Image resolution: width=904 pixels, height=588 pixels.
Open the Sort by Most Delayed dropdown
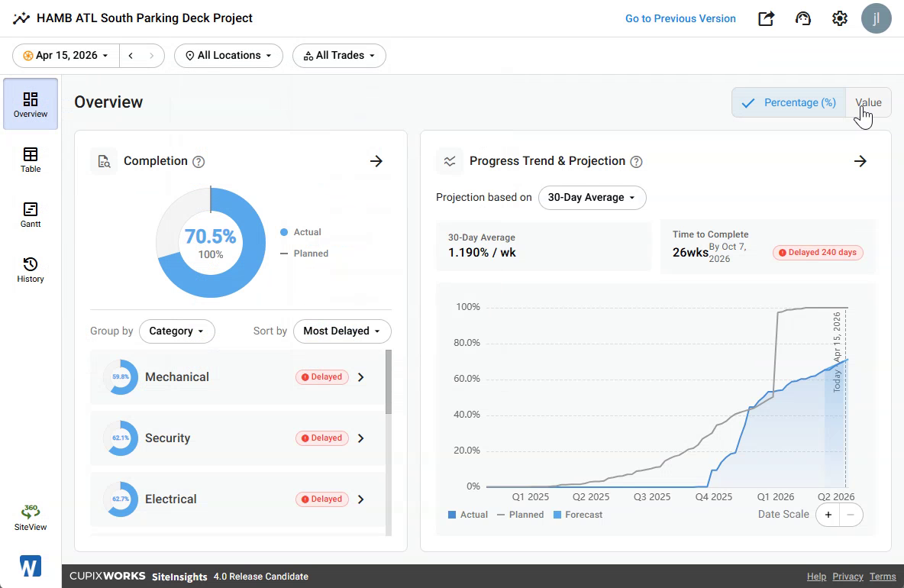[342, 331]
